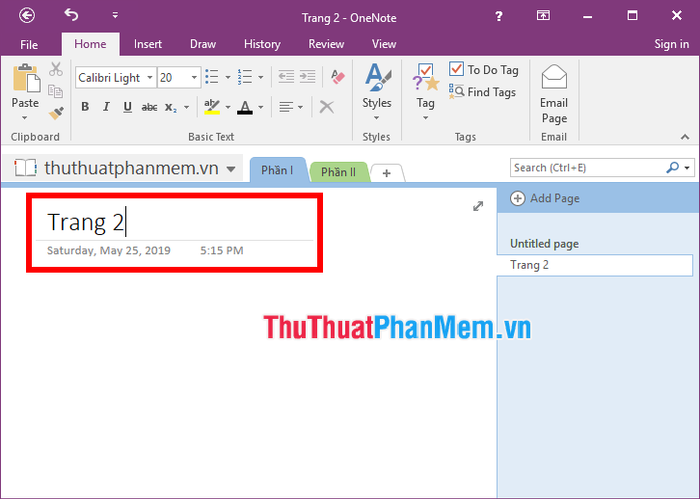700x499 pixels.
Task: Switch to the Home tab
Action: pos(90,44)
